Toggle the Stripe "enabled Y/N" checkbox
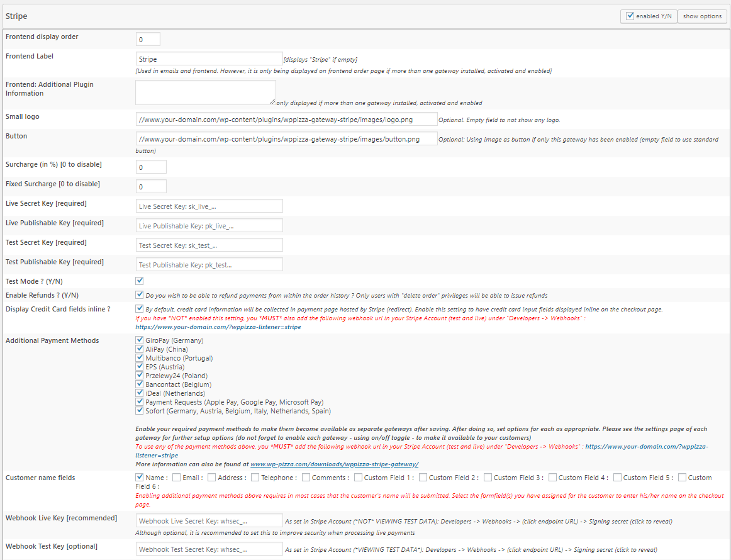 tap(630, 16)
